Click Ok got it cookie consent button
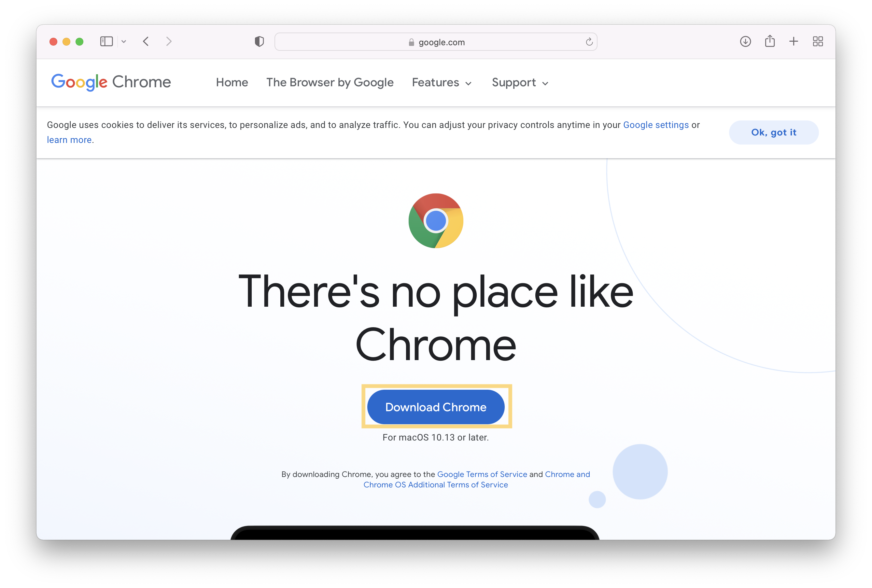The image size is (872, 588). [774, 132]
